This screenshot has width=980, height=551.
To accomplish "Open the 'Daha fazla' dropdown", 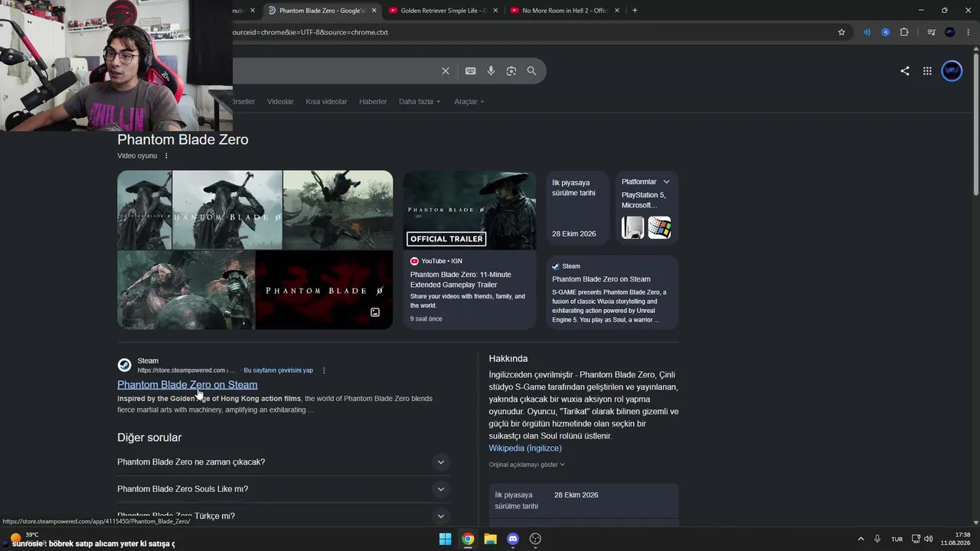I will [x=420, y=102].
